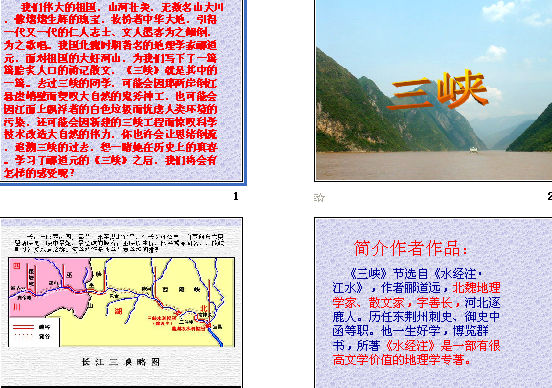This screenshot has height=388, width=552.
Task: Select the 简介作者作品 slide thumbnail
Action: (434, 303)
